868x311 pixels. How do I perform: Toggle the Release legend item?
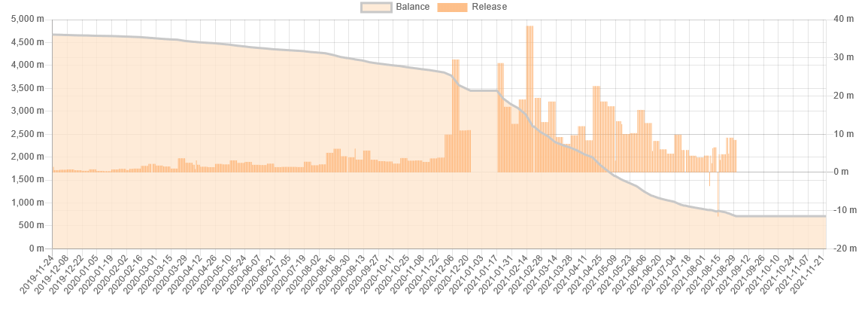(x=472, y=8)
